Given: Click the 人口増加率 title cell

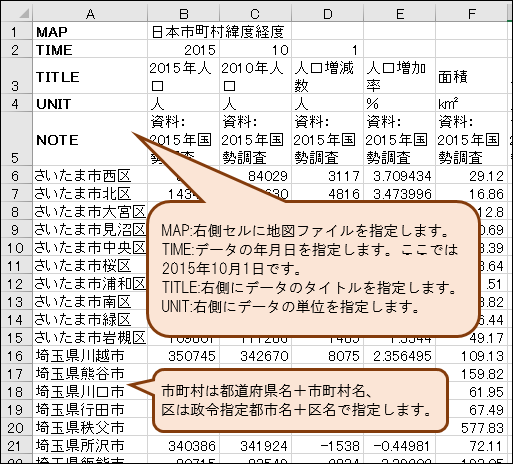Looking at the screenshot, I should (x=399, y=76).
